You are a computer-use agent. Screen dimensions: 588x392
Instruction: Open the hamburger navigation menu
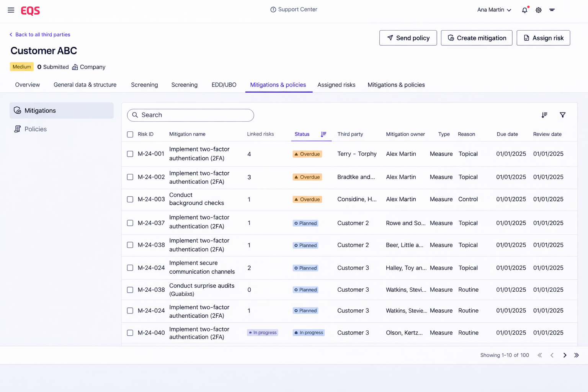click(11, 10)
